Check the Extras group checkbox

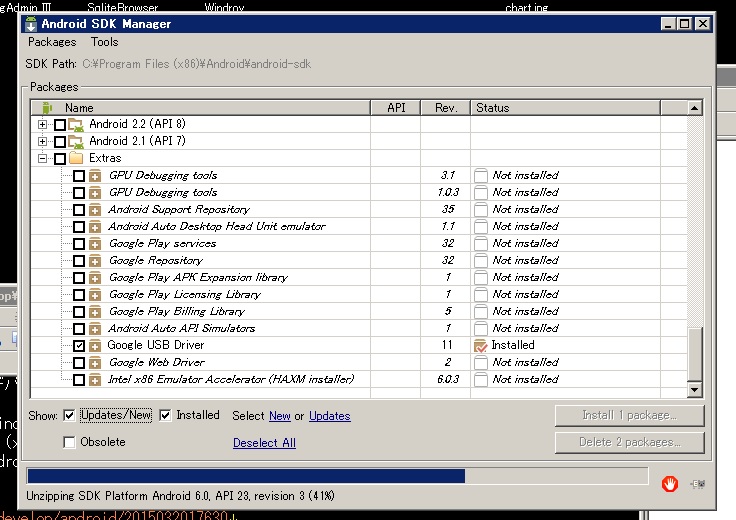click(x=60, y=159)
